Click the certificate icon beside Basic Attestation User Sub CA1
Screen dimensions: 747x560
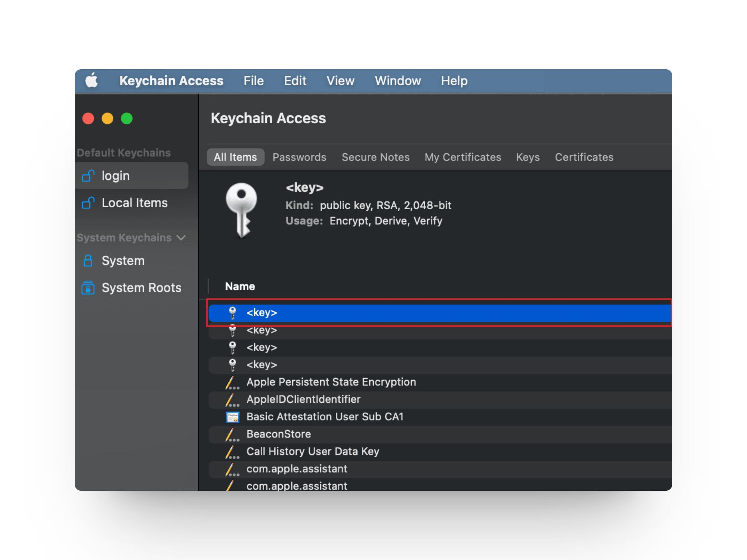tap(233, 416)
